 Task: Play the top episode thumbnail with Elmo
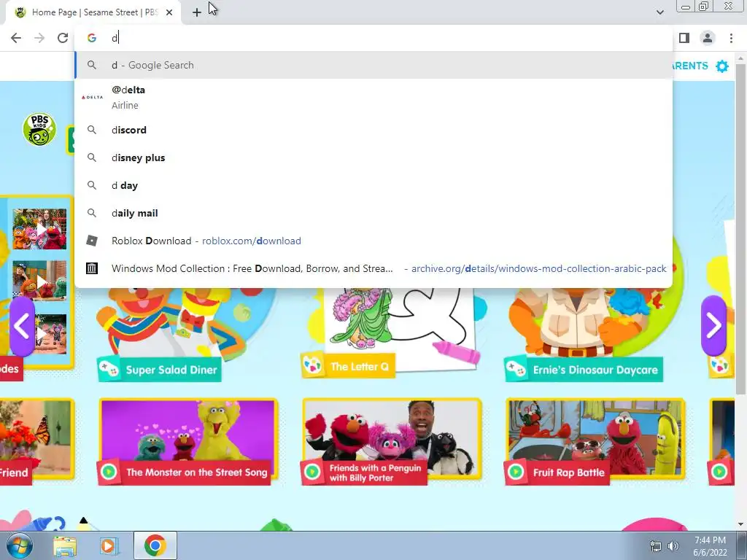click(39, 229)
